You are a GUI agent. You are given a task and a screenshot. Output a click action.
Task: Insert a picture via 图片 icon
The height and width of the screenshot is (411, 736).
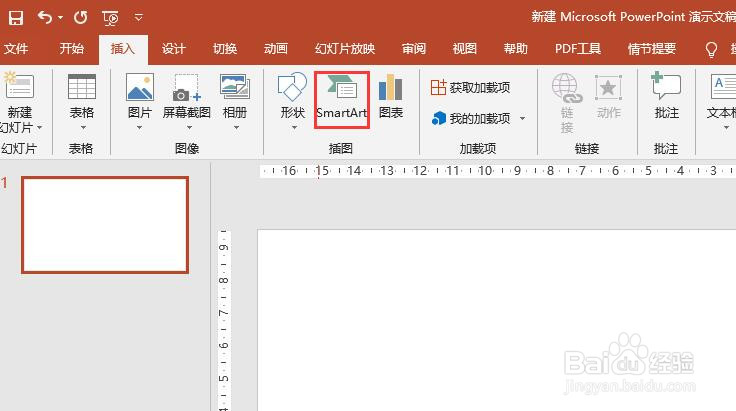140,87
